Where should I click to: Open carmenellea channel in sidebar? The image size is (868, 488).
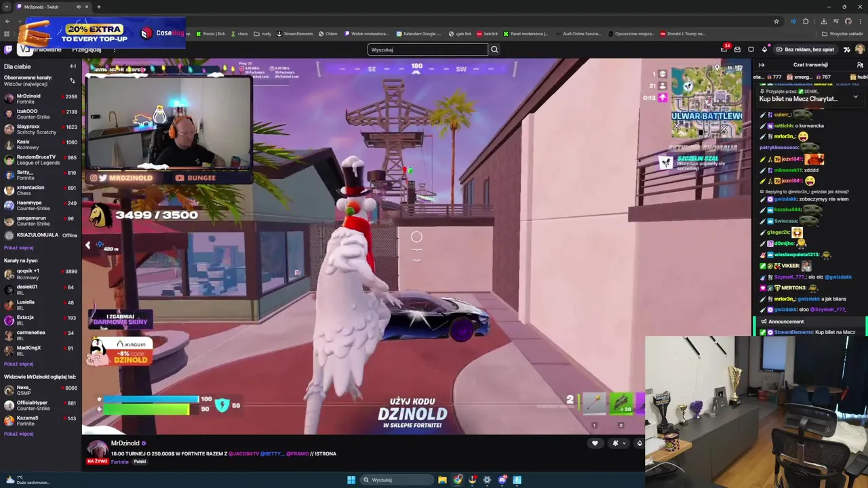point(40,335)
